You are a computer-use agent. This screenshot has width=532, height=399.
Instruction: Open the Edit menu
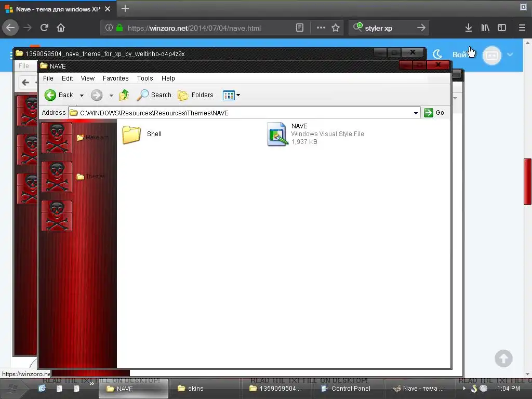pyautogui.click(x=67, y=78)
